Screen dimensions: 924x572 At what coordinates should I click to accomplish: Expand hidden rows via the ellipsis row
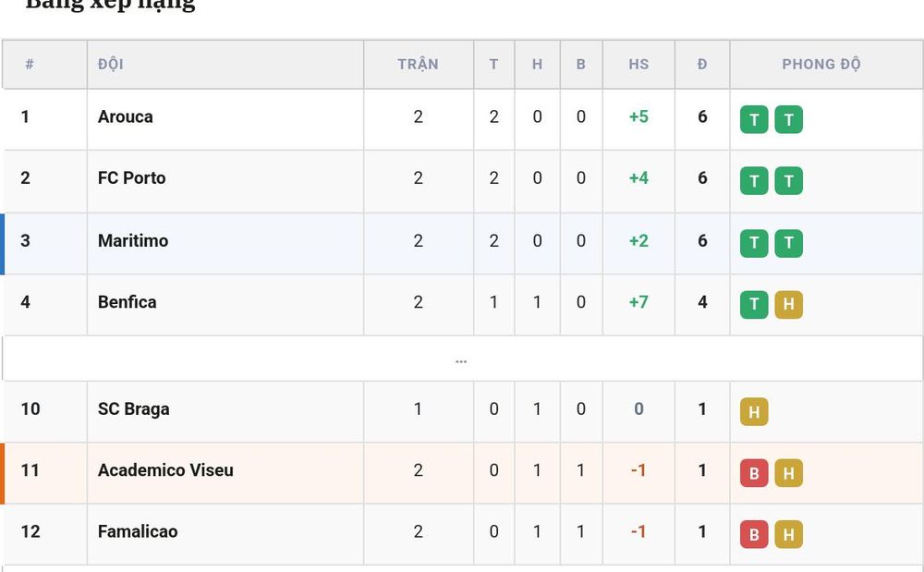click(x=461, y=359)
